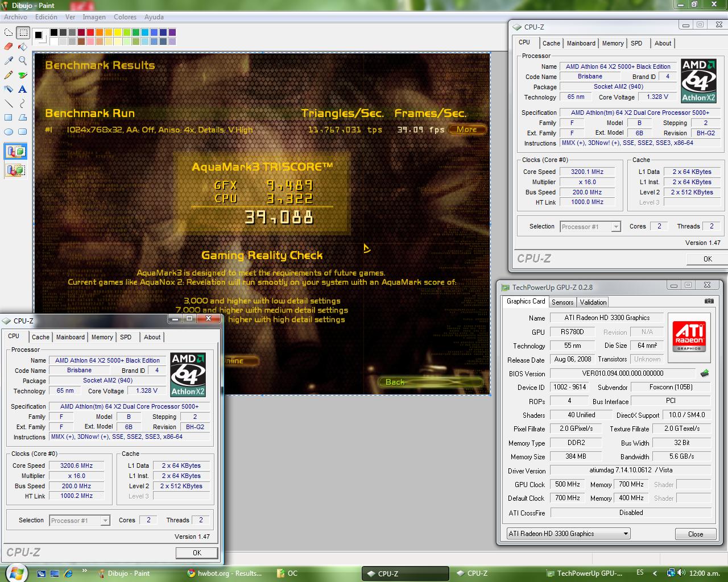Image resolution: width=728 pixels, height=582 pixels.
Task: Click the BIOS save chip icon in GPU-Z
Action: tap(705, 373)
